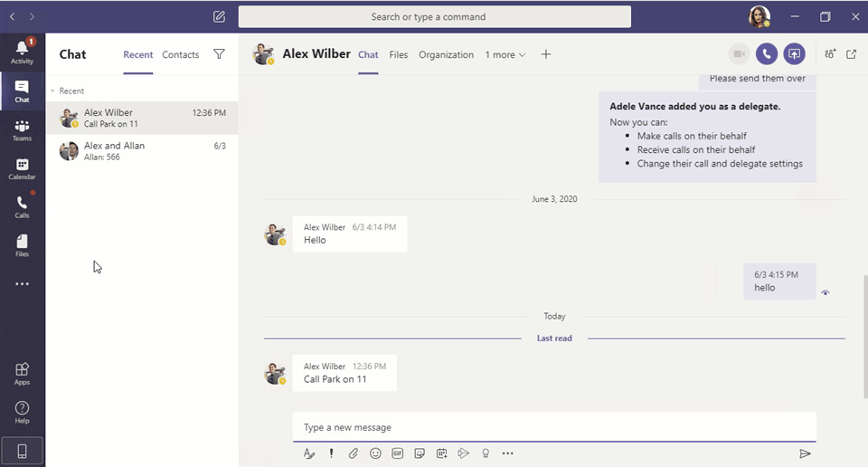This screenshot has height=467, width=868.
Task: Go forward with the right arrow
Action: (x=33, y=16)
